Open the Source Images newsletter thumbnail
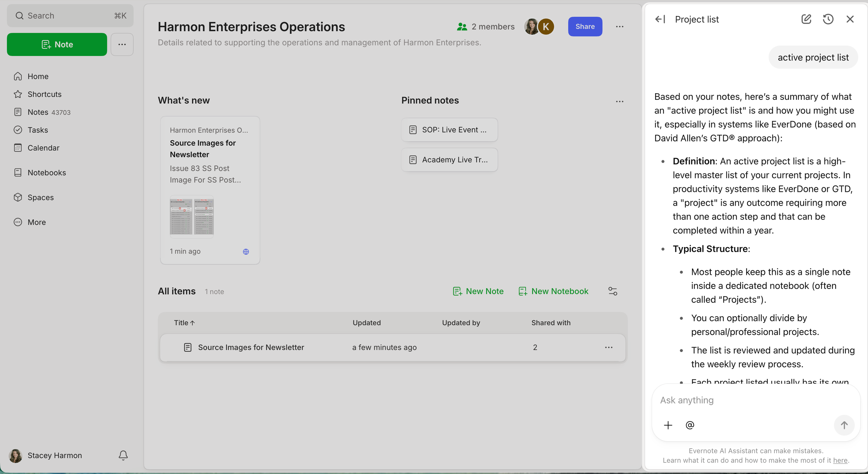The height and width of the screenshot is (474, 868). 192,217
